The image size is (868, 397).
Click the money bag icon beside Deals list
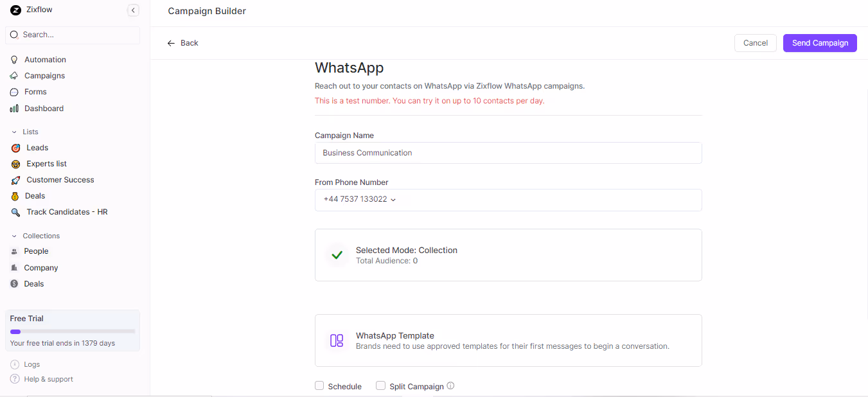[15, 196]
